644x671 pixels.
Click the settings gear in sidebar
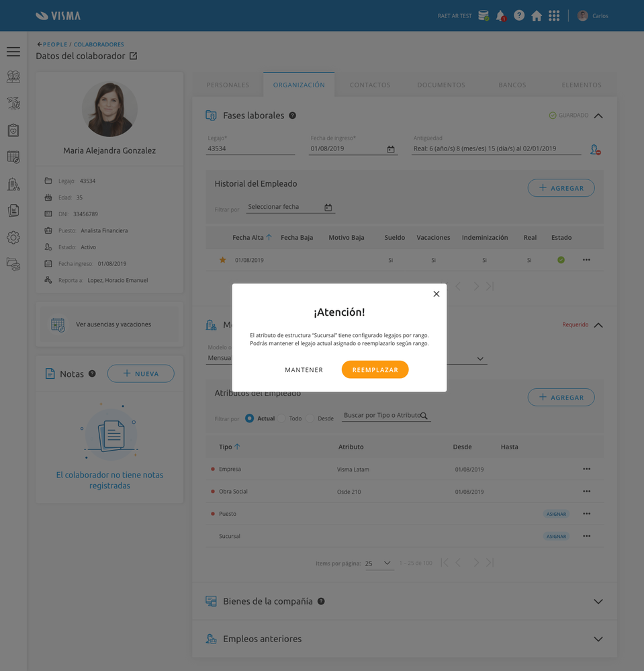coord(13,238)
